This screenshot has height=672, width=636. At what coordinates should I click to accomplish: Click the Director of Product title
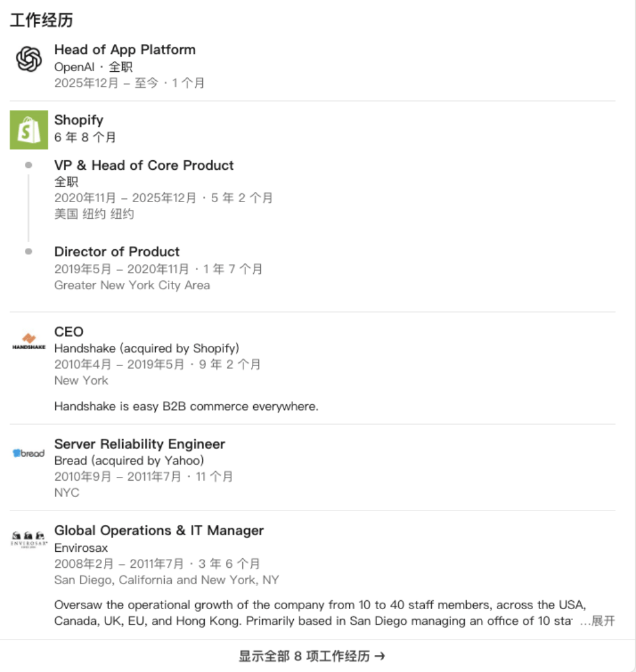(x=117, y=251)
